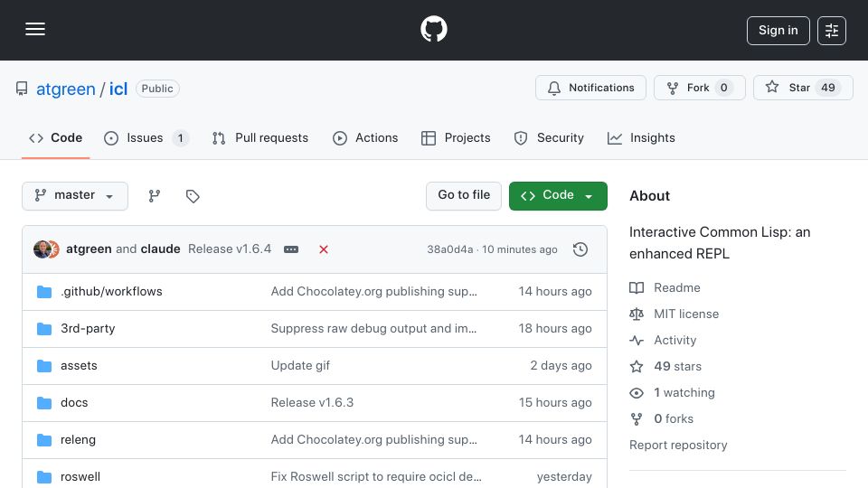Open the releng folder
The image size is (868, 488).
(78, 440)
